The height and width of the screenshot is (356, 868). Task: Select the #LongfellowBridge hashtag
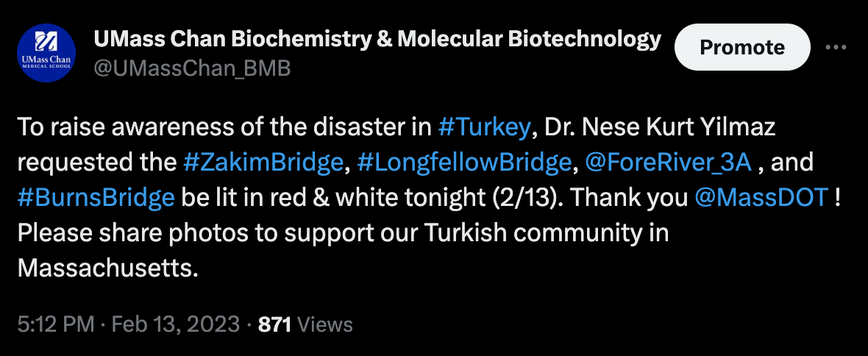463,162
